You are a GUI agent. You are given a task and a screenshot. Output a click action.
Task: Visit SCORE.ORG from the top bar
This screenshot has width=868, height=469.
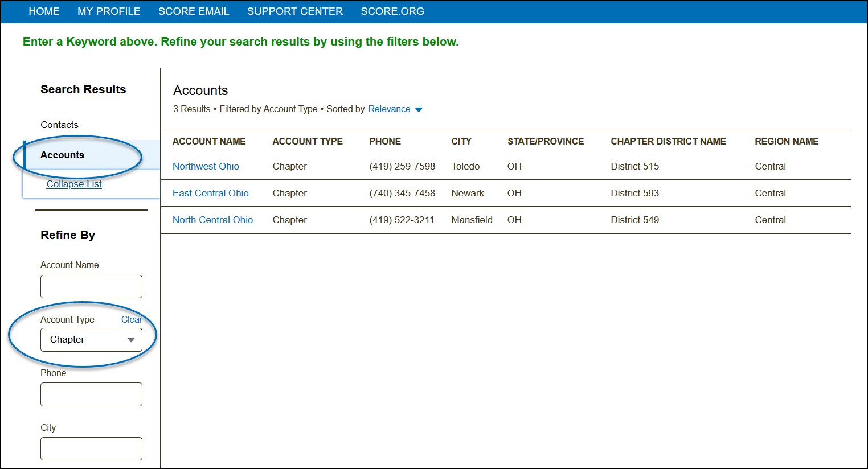coord(392,11)
